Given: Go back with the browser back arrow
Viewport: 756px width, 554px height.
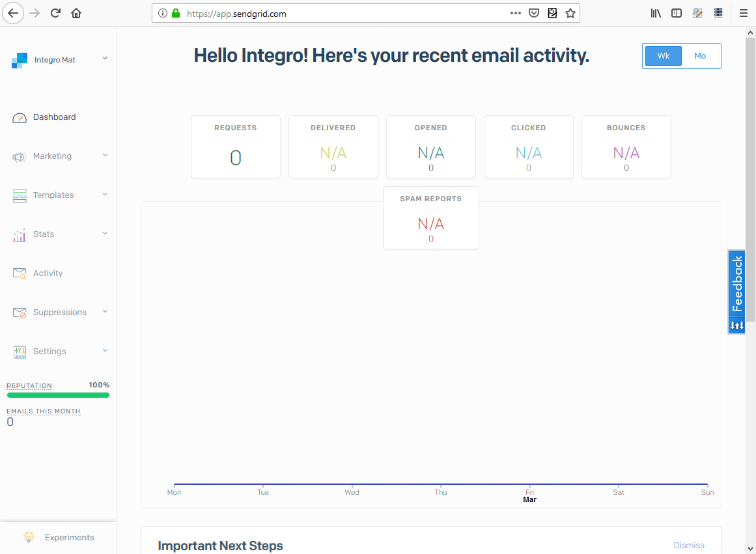Looking at the screenshot, I should pos(13,13).
